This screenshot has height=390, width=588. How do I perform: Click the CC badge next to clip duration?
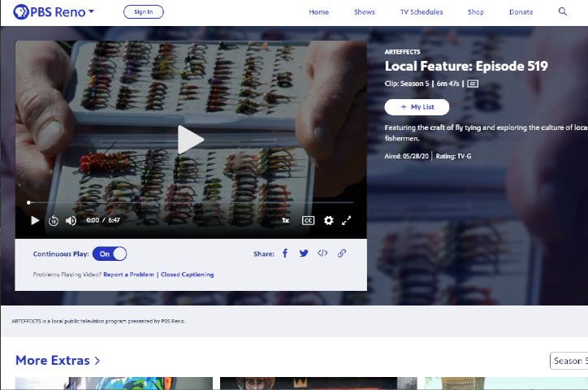473,84
